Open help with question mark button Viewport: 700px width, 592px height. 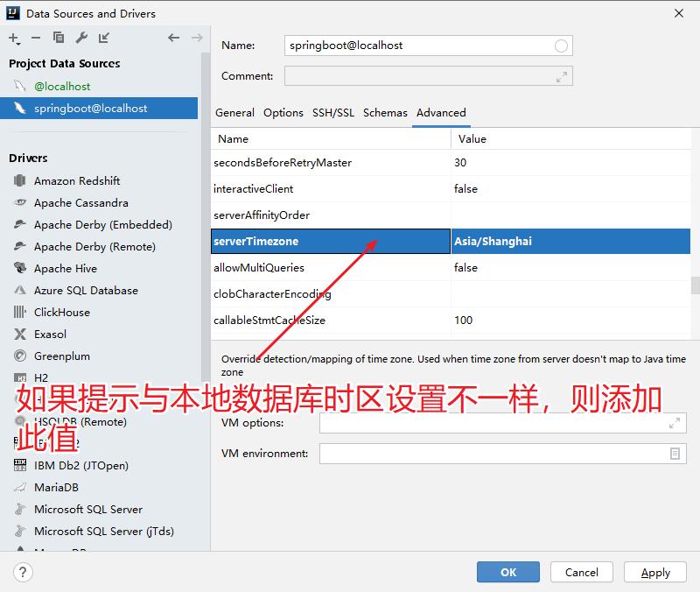pyautogui.click(x=23, y=573)
